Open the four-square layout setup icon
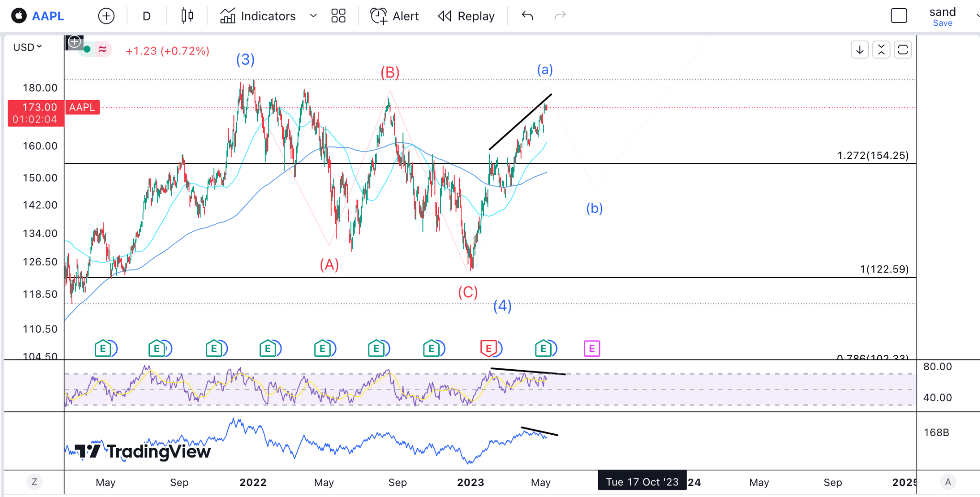The height and width of the screenshot is (497, 980). (x=338, y=16)
